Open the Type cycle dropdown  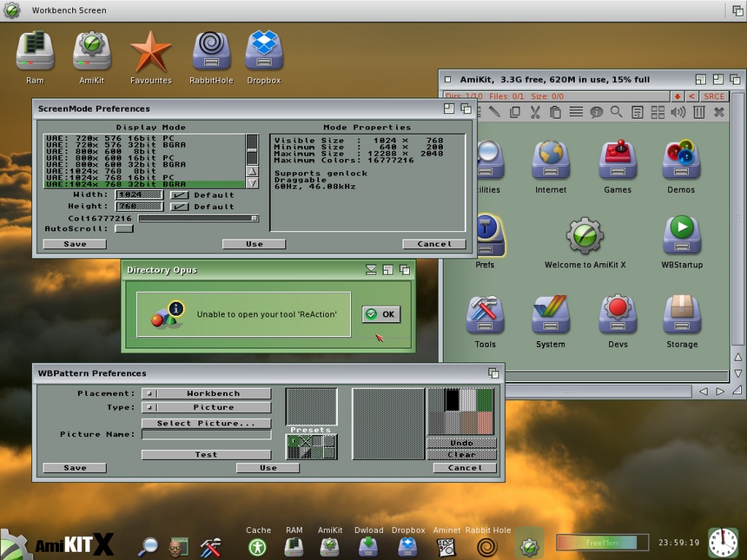tap(206, 407)
